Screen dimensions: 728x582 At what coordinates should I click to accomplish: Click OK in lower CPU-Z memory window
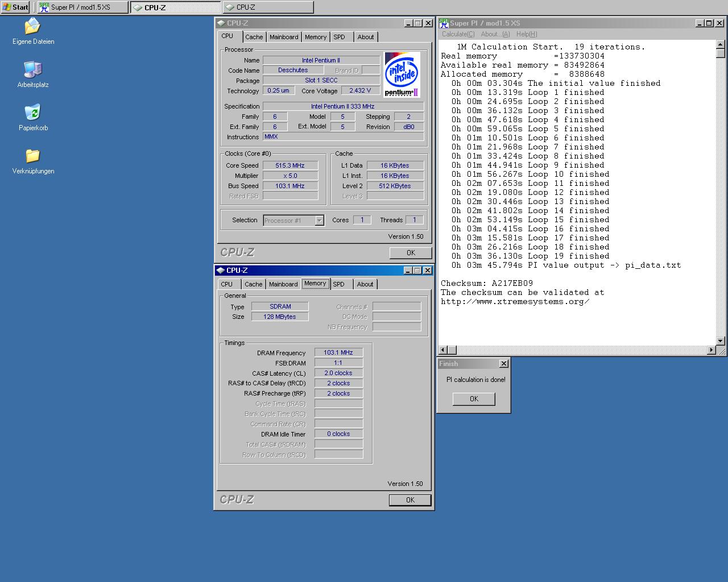[410, 500]
